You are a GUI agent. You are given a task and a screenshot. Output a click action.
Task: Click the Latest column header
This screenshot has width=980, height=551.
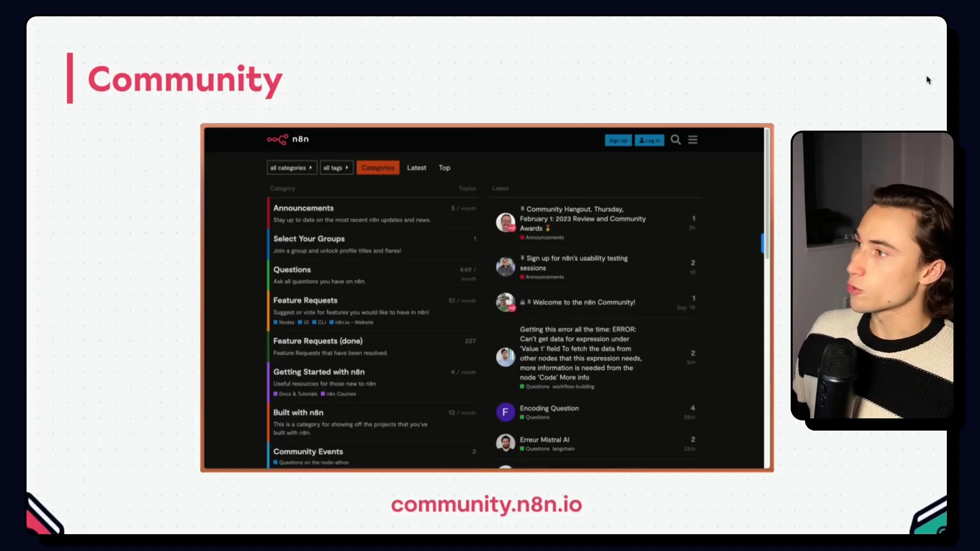coord(500,188)
